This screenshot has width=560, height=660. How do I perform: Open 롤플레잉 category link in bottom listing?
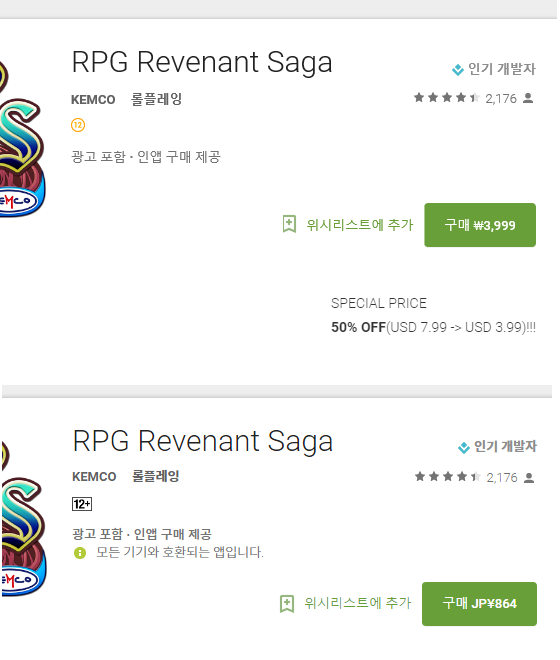[156, 476]
